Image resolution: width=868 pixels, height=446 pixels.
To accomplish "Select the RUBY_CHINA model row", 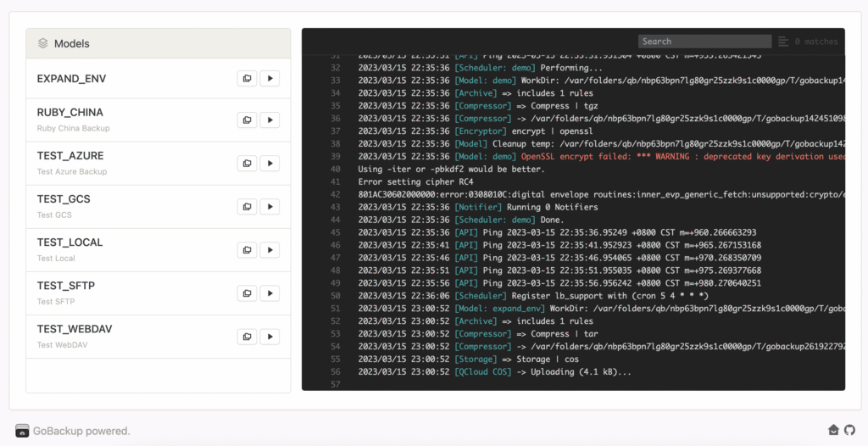I will [127, 120].
